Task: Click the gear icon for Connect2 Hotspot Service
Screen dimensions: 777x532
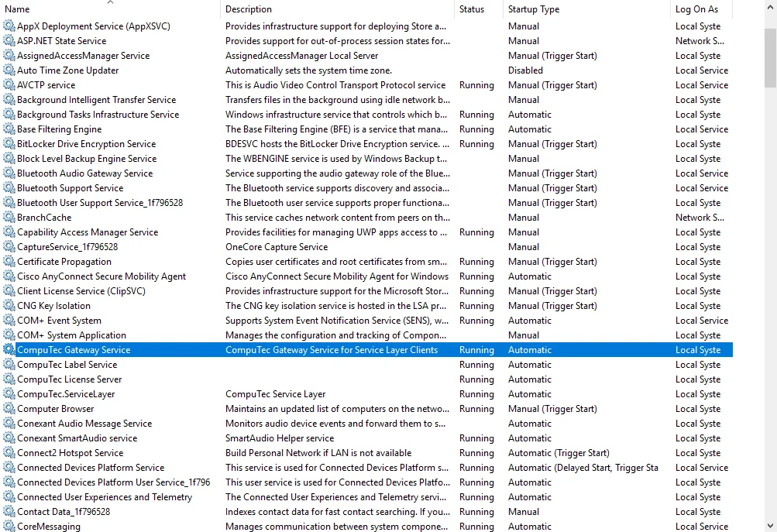Action: pyautogui.click(x=9, y=453)
